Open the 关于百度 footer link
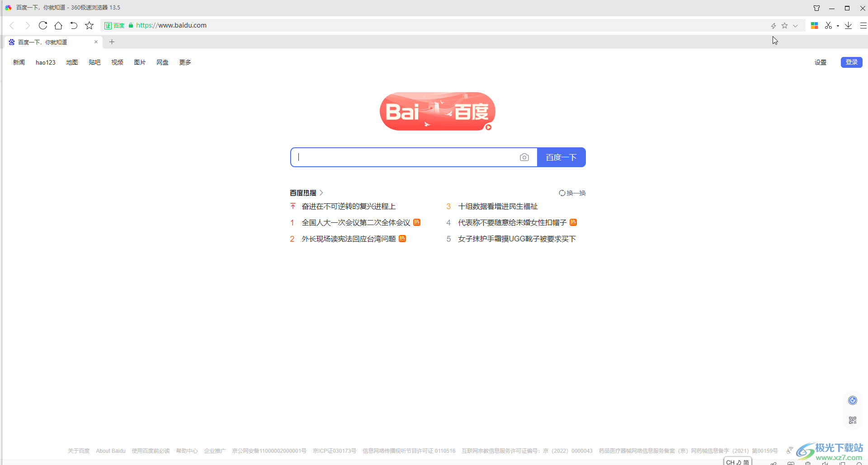 click(x=79, y=451)
